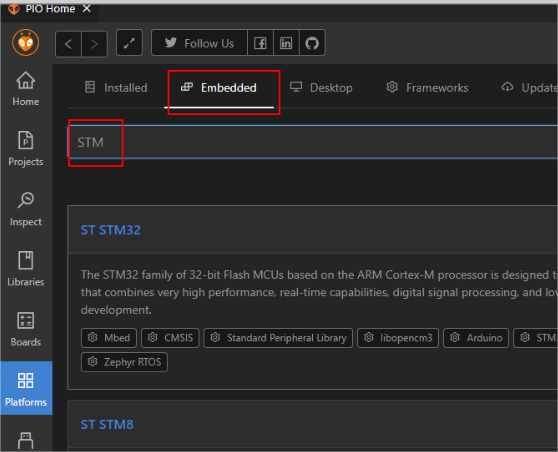Click the Arduino framework tag
The width and height of the screenshot is (558, 452).
point(476,338)
